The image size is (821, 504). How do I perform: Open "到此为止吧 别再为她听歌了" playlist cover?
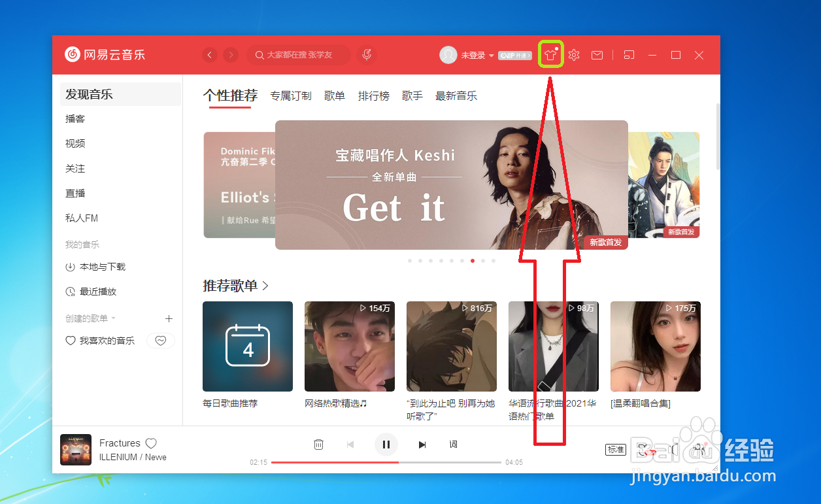click(x=452, y=346)
